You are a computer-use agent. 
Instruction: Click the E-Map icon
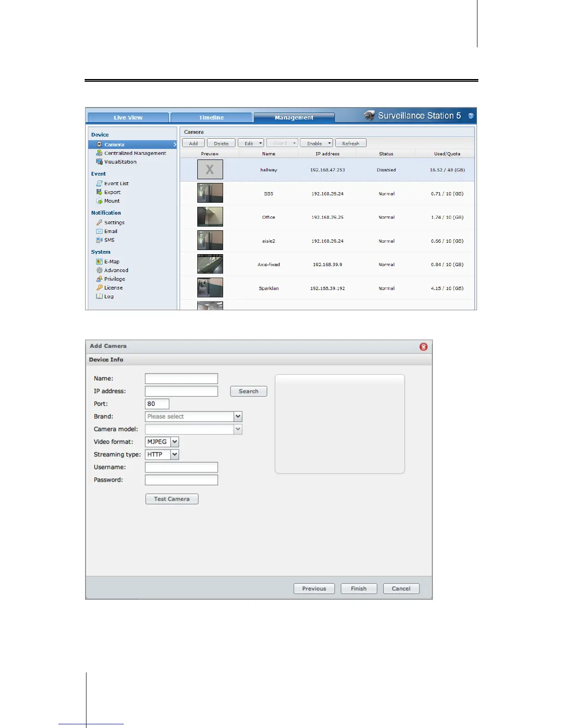point(99,262)
